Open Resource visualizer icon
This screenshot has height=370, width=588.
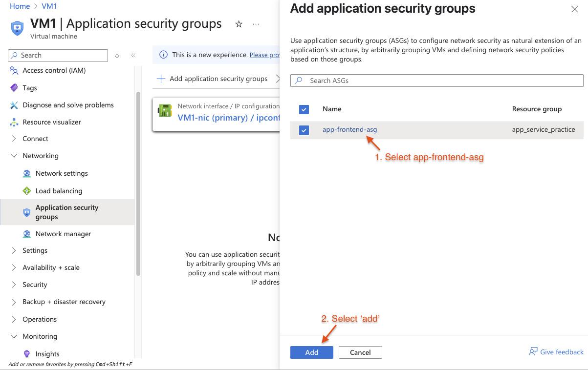pyautogui.click(x=14, y=122)
